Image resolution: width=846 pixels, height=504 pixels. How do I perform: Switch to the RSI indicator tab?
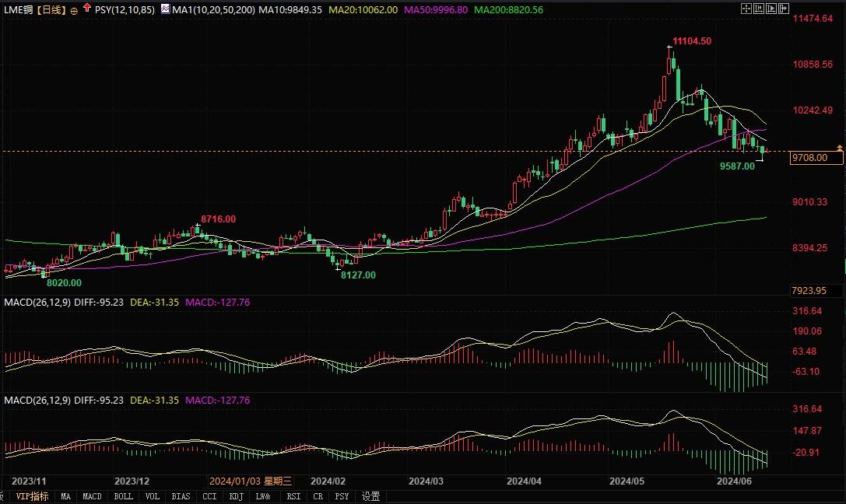pos(293,496)
